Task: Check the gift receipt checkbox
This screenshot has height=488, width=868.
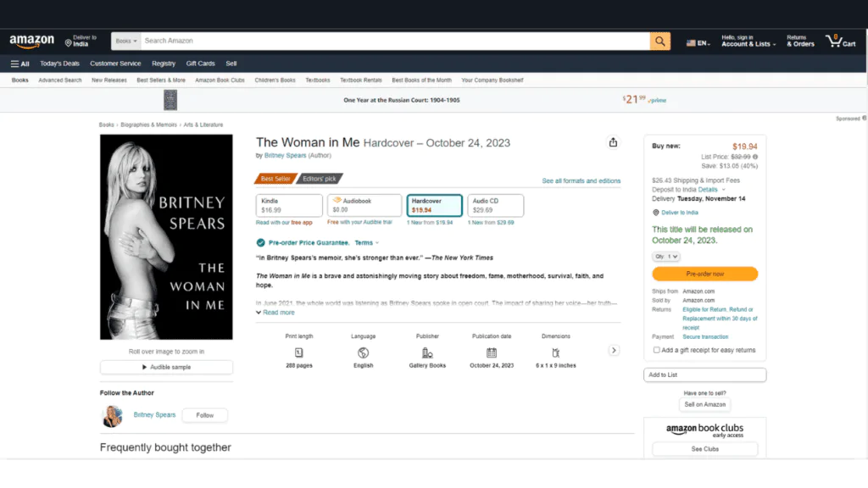Action: pos(657,350)
